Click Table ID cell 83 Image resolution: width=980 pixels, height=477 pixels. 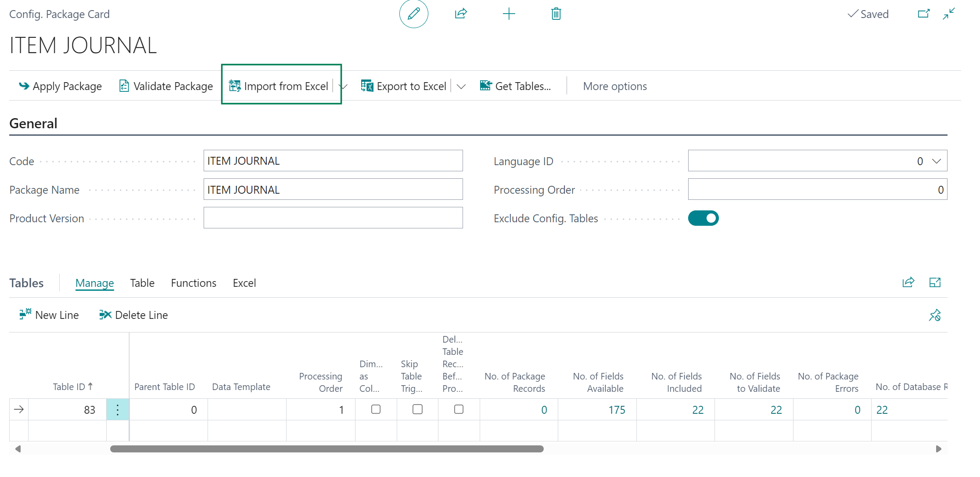[68, 410]
